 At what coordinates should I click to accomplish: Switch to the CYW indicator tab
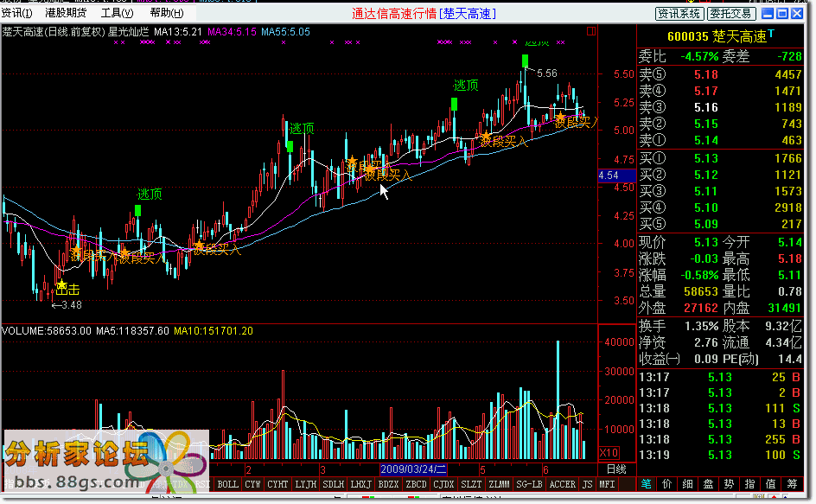[x=252, y=484]
